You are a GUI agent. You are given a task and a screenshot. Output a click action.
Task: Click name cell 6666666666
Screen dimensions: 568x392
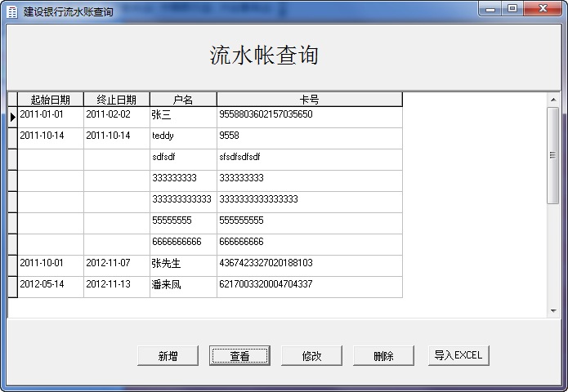(x=183, y=244)
